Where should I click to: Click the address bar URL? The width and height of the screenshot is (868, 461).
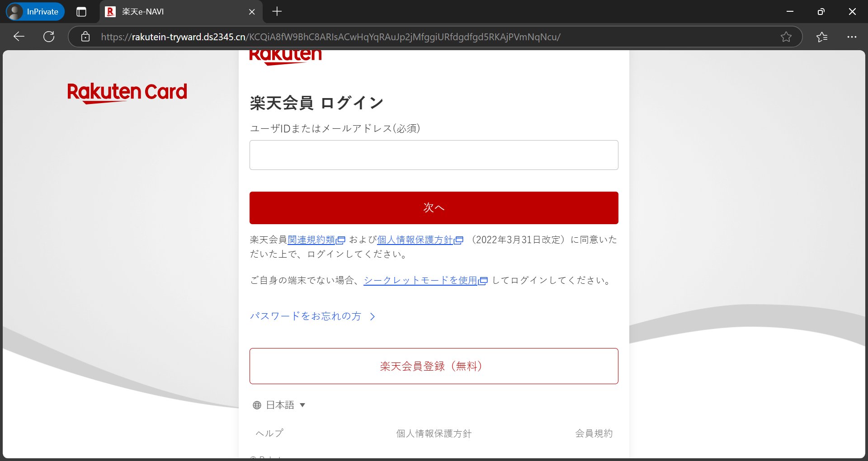[330, 37]
